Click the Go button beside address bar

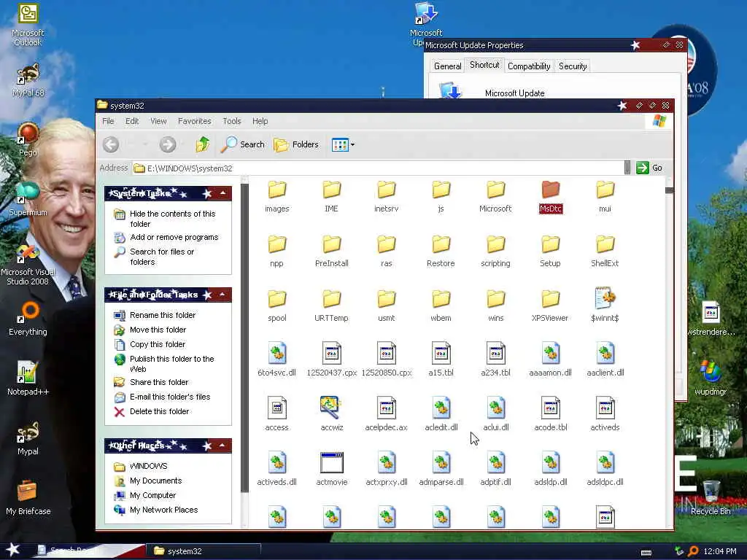[x=650, y=168]
